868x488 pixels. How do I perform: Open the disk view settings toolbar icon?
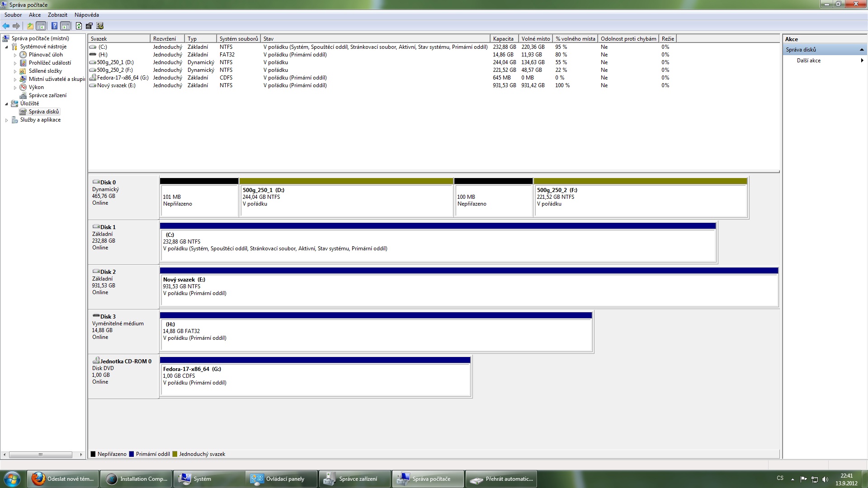[100, 26]
